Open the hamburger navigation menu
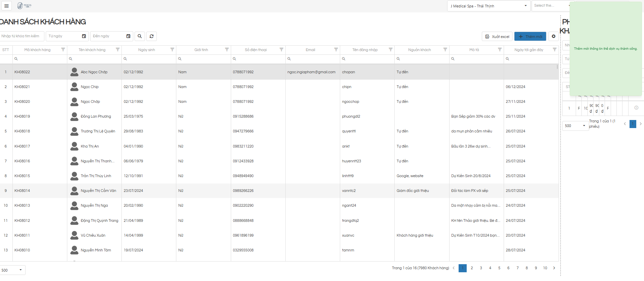644x281 pixels. tap(6, 6)
